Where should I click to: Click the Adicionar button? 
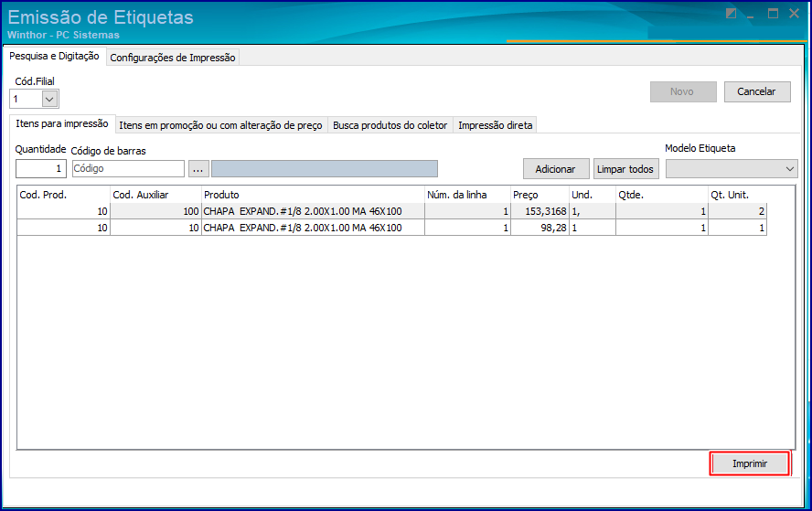pyautogui.click(x=556, y=169)
